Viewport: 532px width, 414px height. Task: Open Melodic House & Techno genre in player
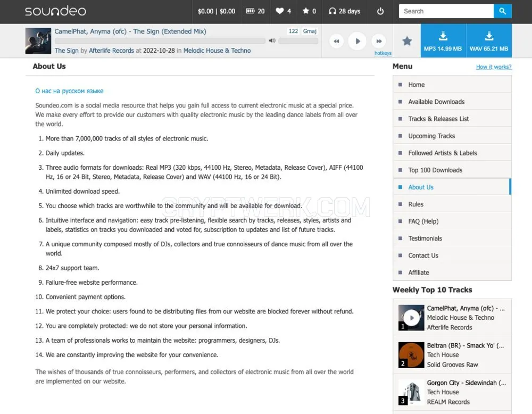pos(217,51)
